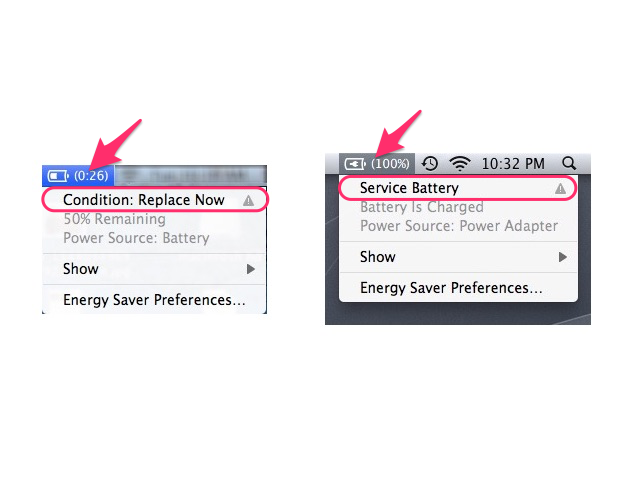Open Energy Saver Preferences in left menu

(154, 300)
